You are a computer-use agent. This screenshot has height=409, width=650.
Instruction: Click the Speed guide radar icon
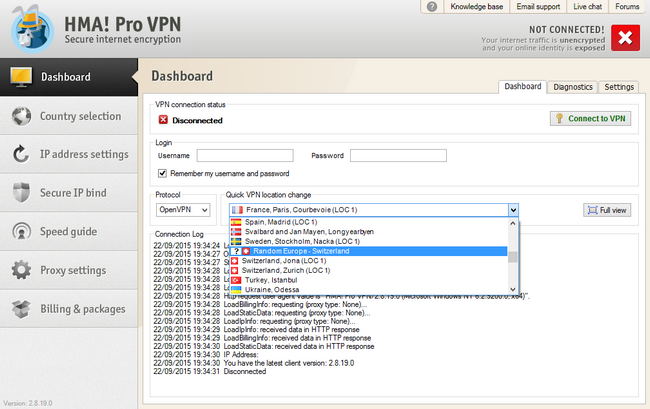click(21, 231)
